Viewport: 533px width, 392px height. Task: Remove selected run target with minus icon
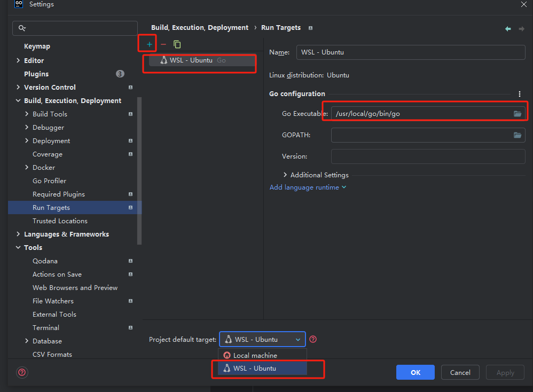(163, 44)
